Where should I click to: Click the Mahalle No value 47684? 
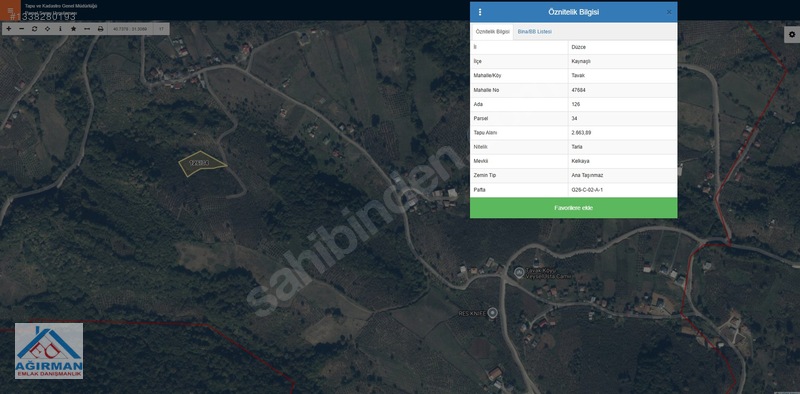click(x=622, y=90)
